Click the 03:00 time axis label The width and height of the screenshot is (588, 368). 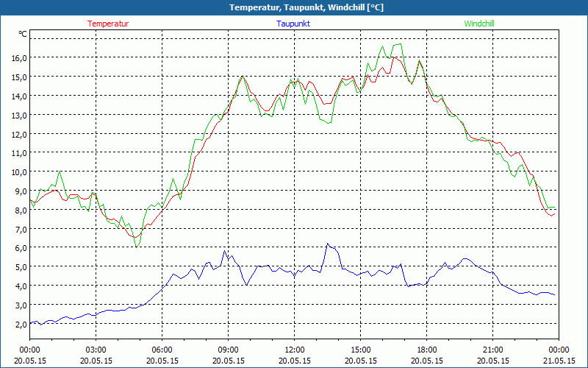pyautogui.click(x=96, y=350)
